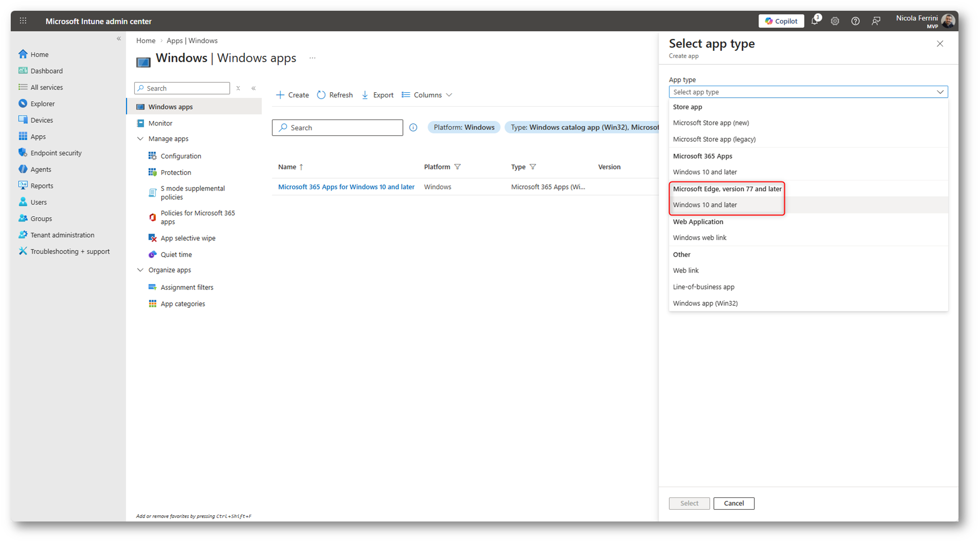Screen dimensions: 980x543
Task: Click the Refresh toolbar icon
Action: [322, 95]
